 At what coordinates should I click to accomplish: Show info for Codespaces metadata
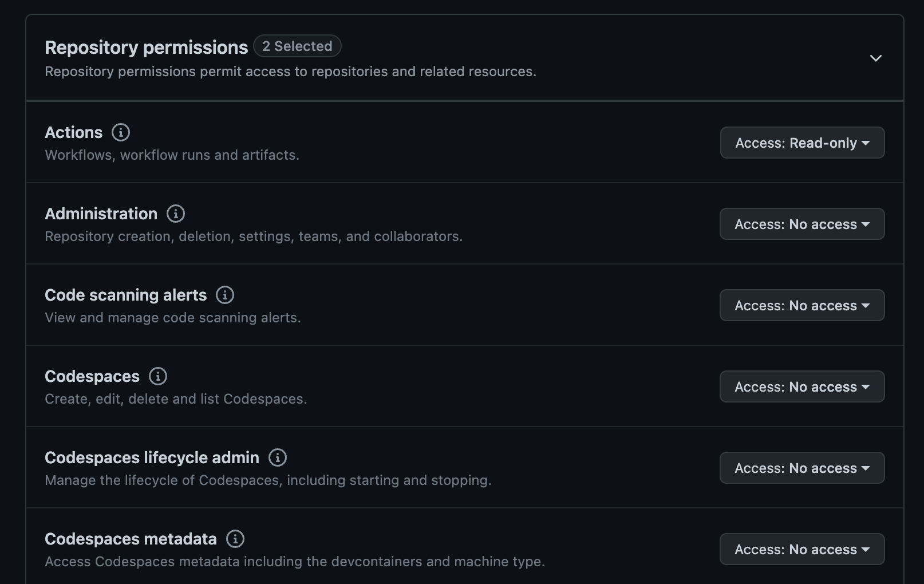235,539
